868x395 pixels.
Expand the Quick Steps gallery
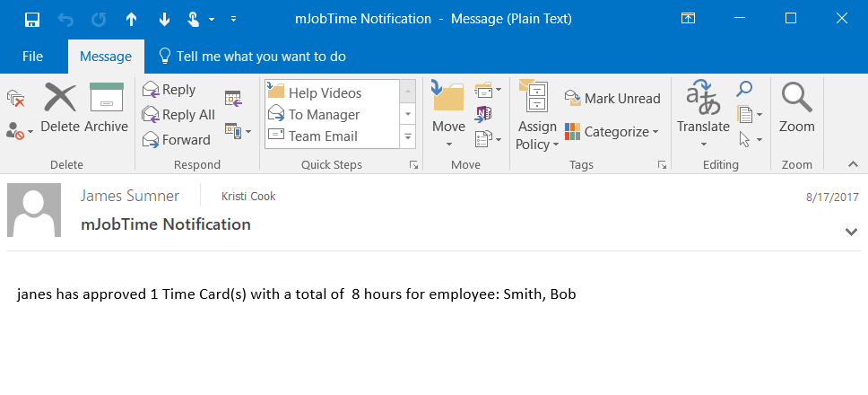(408, 136)
